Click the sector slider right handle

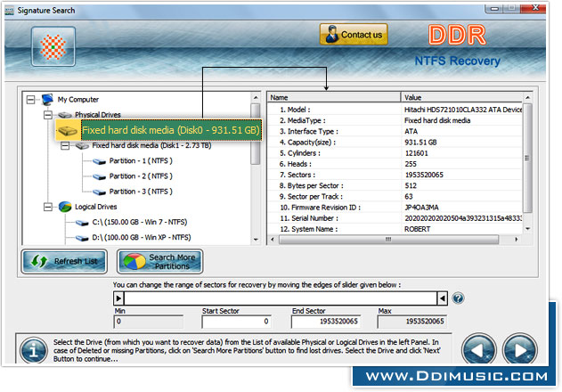(x=443, y=298)
